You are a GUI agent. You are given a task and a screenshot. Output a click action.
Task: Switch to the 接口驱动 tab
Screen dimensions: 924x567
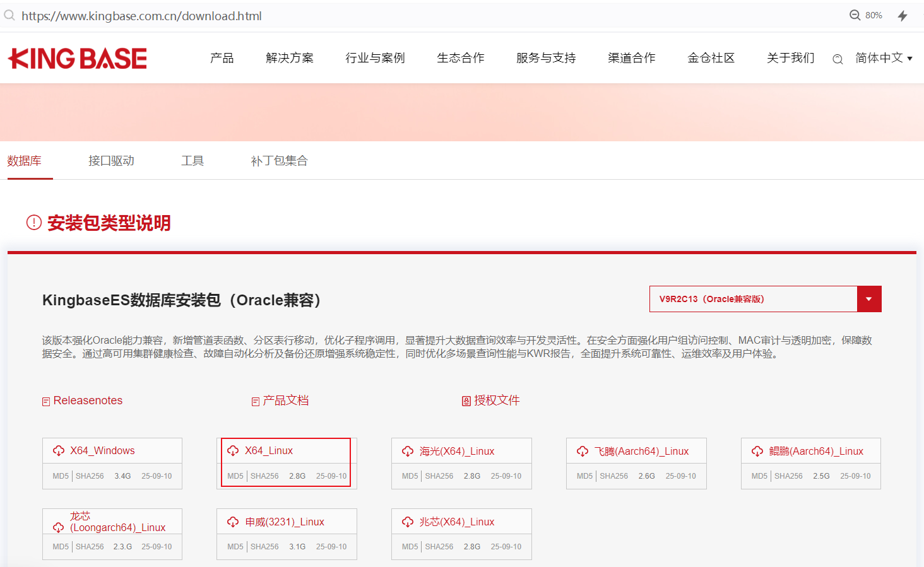(111, 161)
